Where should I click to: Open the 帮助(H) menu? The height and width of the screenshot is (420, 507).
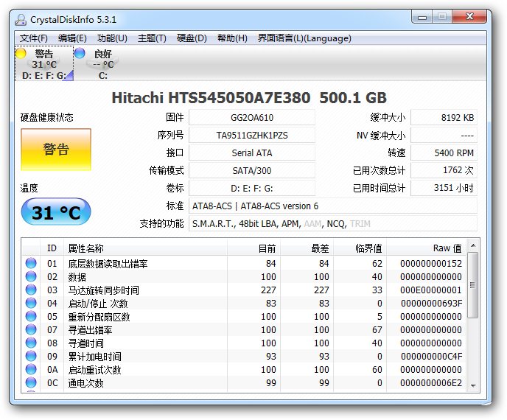pos(232,38)
